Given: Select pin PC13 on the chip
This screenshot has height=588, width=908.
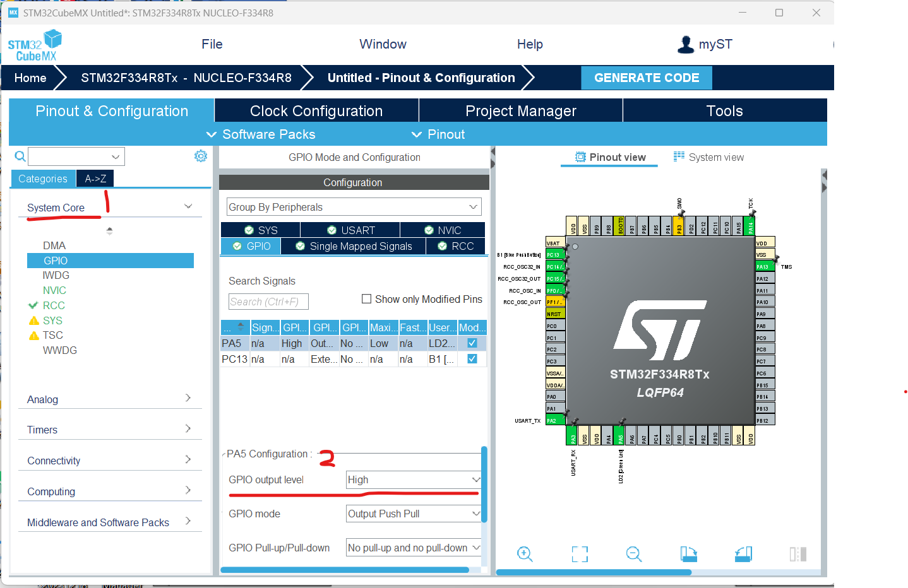Looking at the screenshot, I should tap(555, 255).
